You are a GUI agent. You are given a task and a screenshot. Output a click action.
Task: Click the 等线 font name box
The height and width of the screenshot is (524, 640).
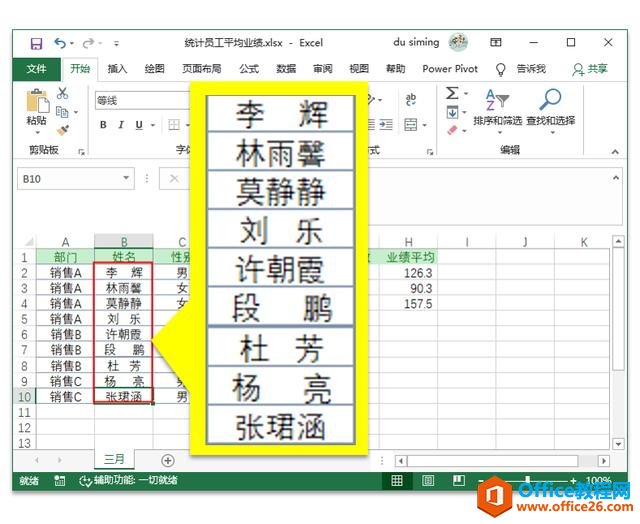143,100
